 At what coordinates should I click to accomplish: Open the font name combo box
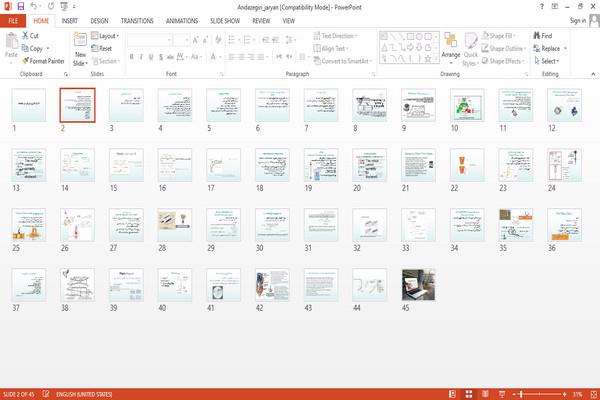pyautogui.click(x=150, y=40)
